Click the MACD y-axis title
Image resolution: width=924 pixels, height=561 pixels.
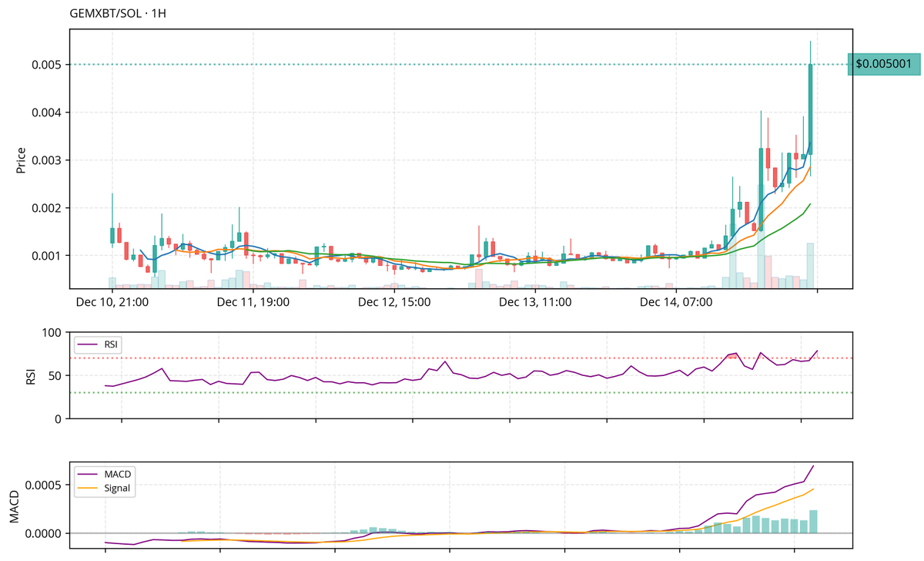(15, 505)
